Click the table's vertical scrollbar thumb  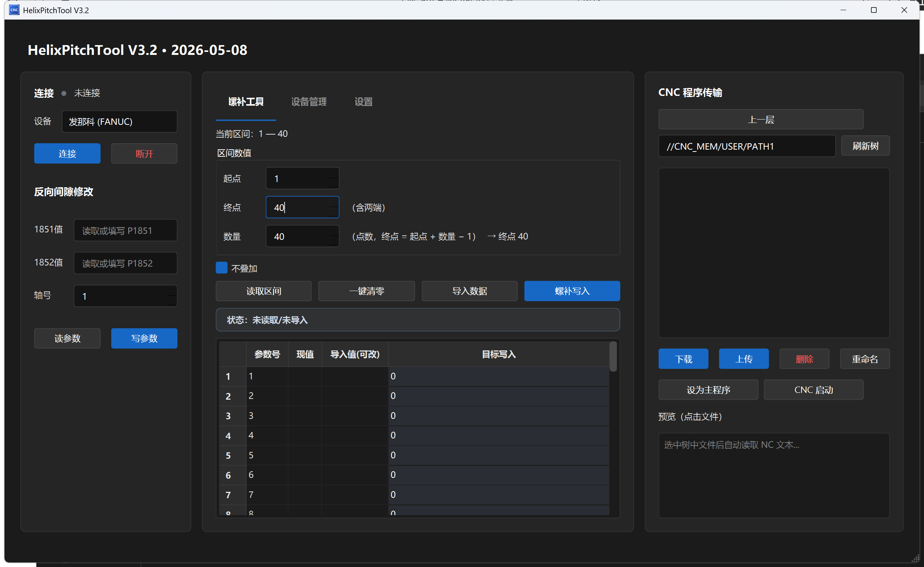point(613,356)
